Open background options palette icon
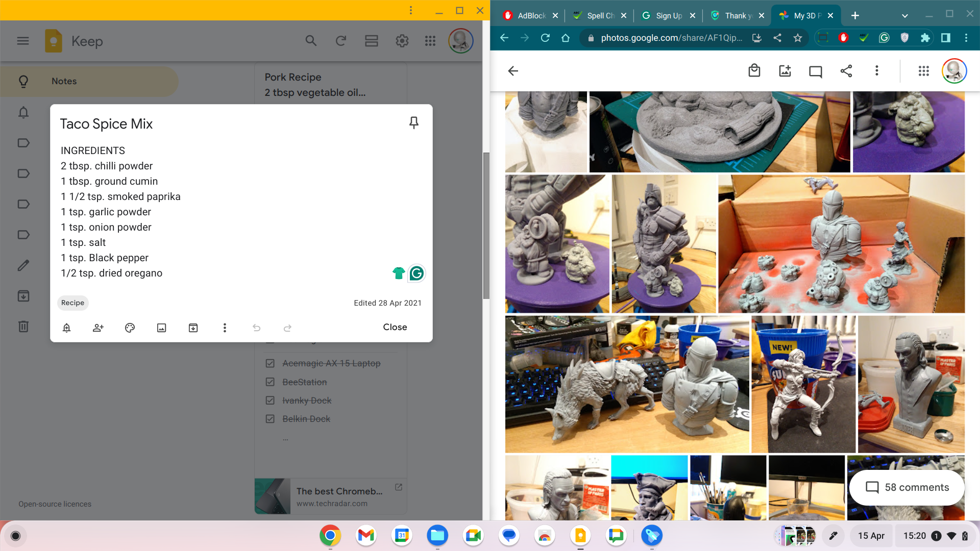980x551 pixels. pyautogui.click(x=130, y=328)
